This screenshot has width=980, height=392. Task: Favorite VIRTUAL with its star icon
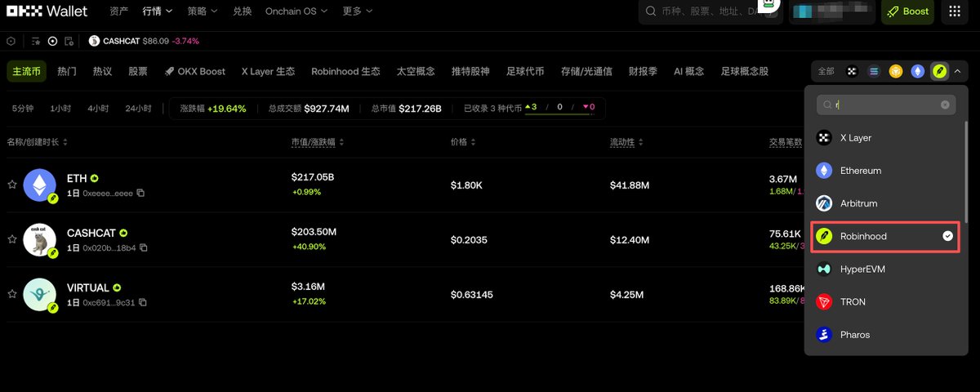(12, 294)
